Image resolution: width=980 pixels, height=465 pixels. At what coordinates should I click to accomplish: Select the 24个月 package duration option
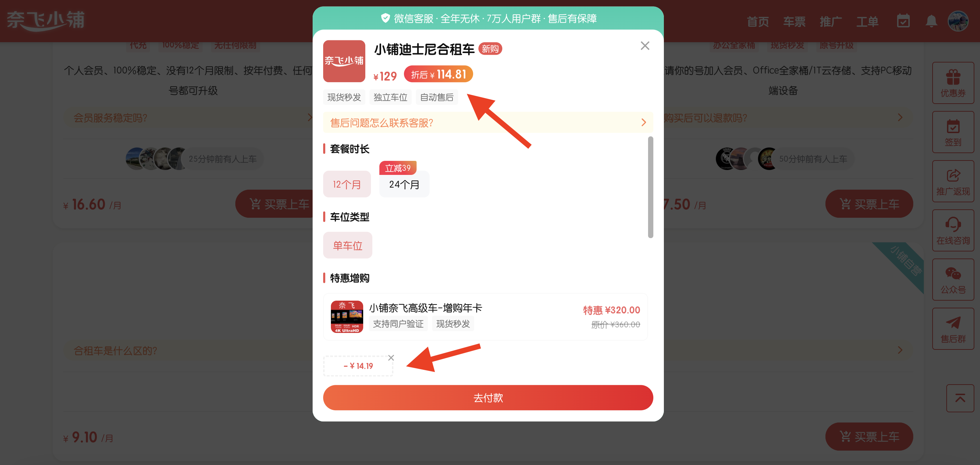pos(403,184)
